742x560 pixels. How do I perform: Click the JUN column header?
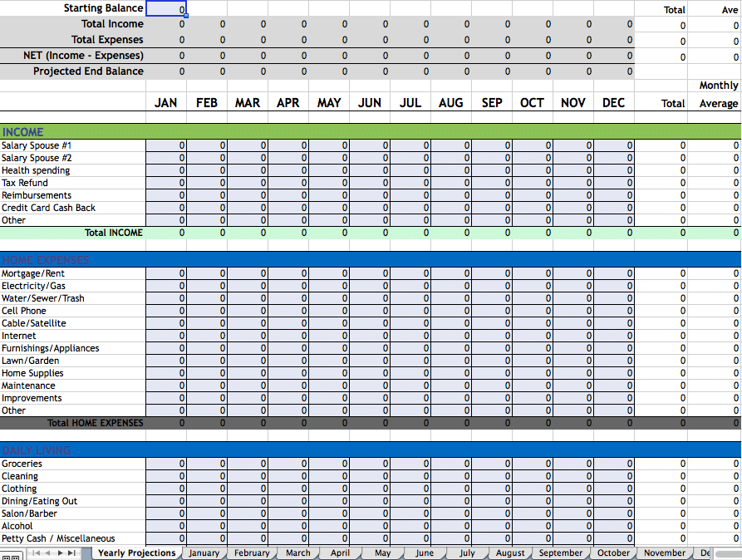[x=370, y=103]
